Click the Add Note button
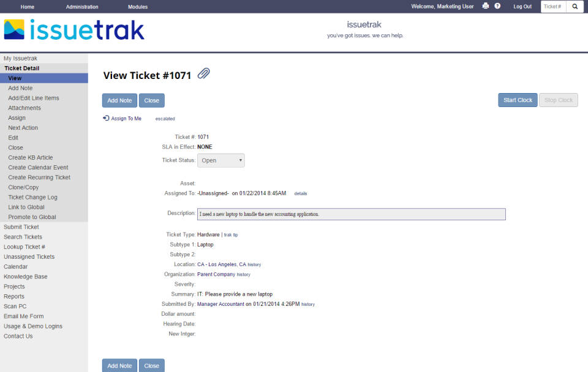 (119, 100)
